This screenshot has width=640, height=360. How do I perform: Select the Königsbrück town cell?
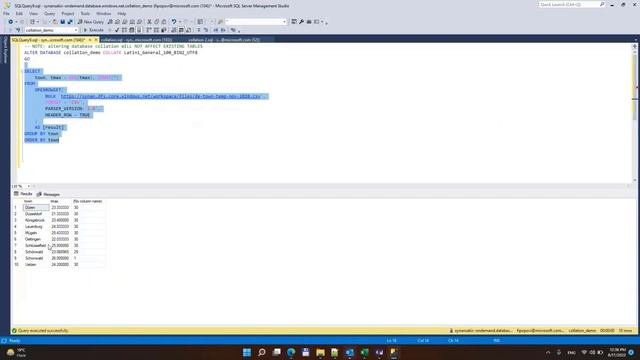click(36, 220)
